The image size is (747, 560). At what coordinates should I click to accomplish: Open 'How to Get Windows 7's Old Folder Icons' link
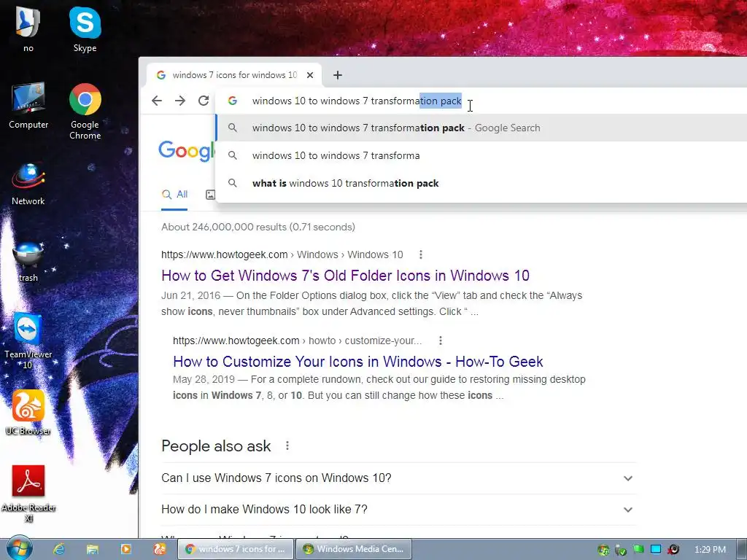[x=345, y=276]
